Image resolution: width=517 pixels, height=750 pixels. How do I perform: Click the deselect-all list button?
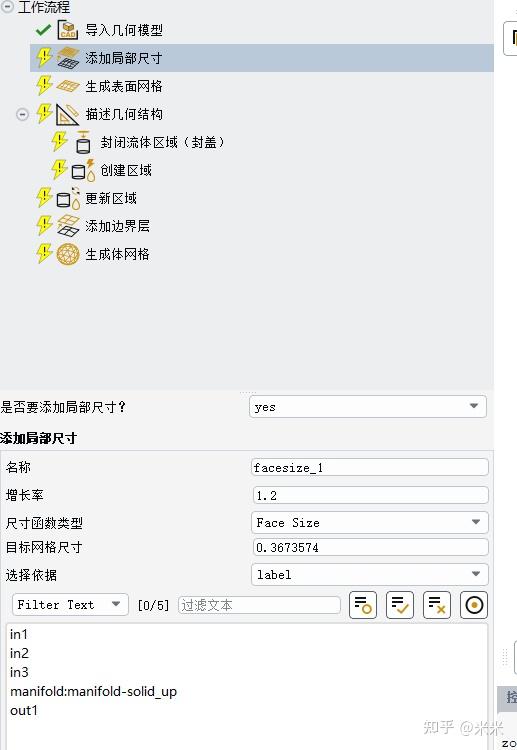coord(437,605)
